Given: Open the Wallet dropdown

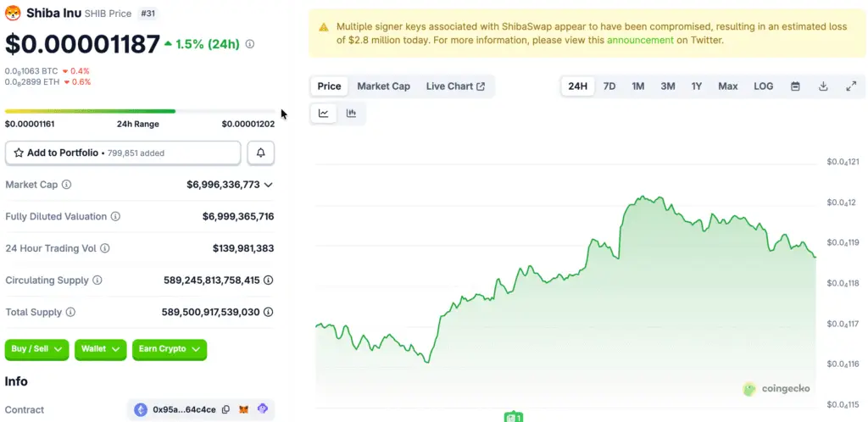Looking at the screenshot, I should point(100,349).
